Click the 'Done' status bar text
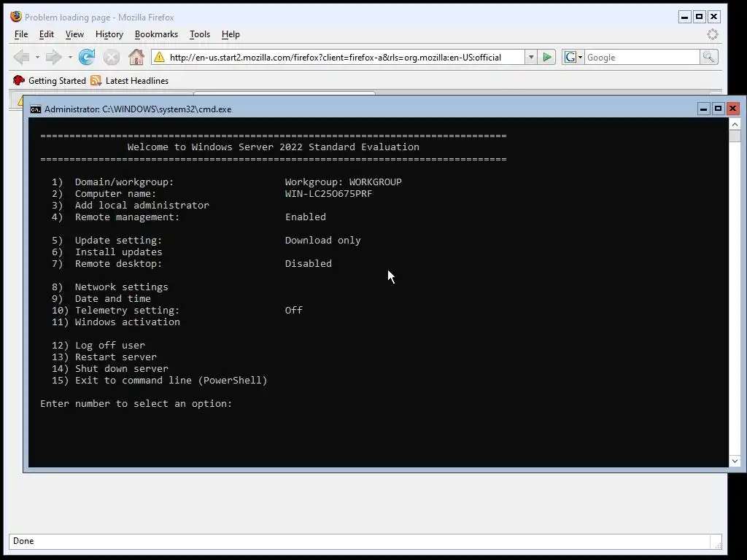Screen dimensions: 747x560 (x=23, y=541)
